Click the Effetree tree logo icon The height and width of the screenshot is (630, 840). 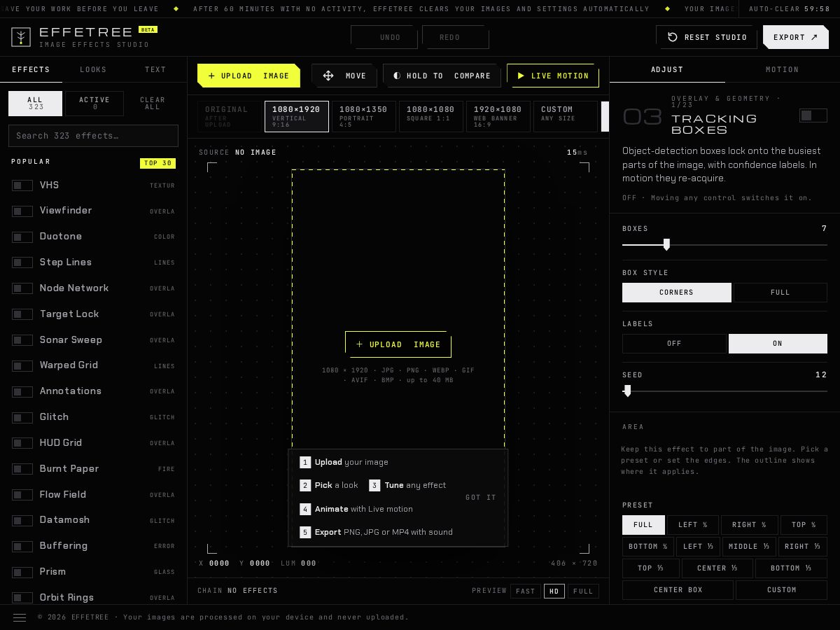(x=21, y=37)
